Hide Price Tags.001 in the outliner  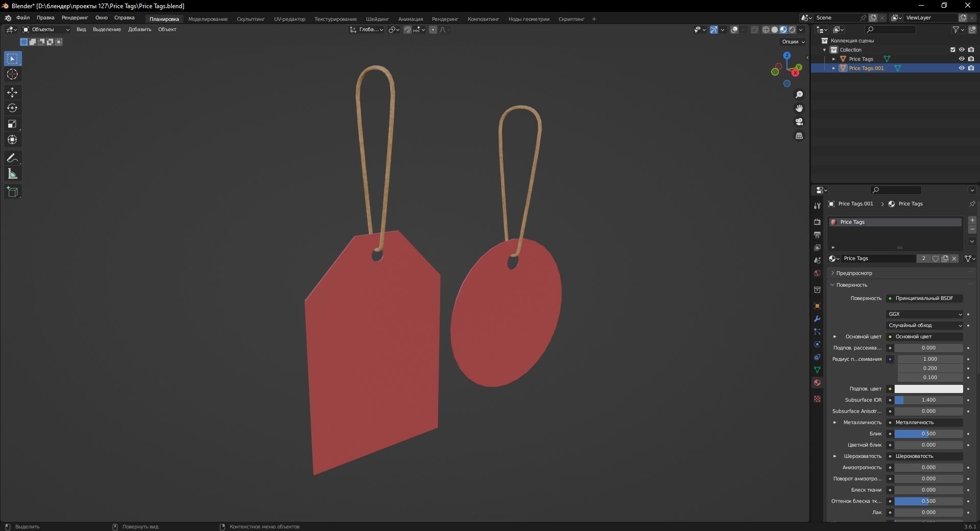(962, 68)
